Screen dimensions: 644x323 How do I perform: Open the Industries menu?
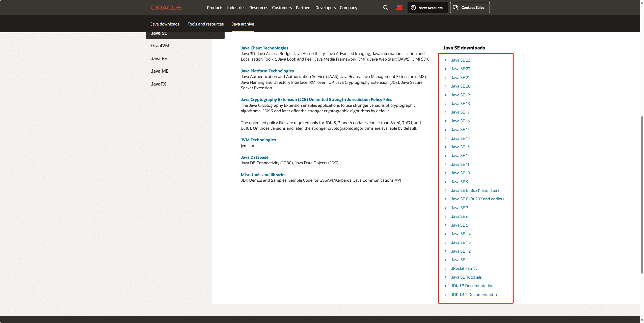[236, 8]
